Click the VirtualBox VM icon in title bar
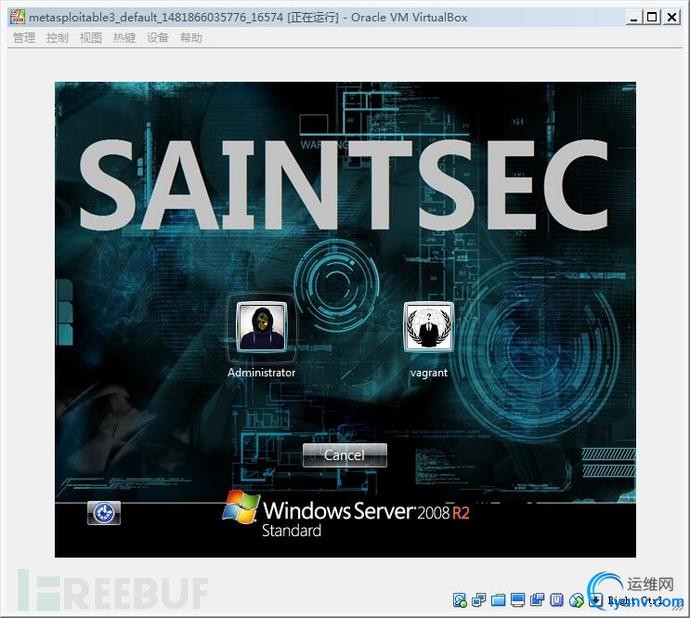690x618 pixels. (x=18, y=17)
